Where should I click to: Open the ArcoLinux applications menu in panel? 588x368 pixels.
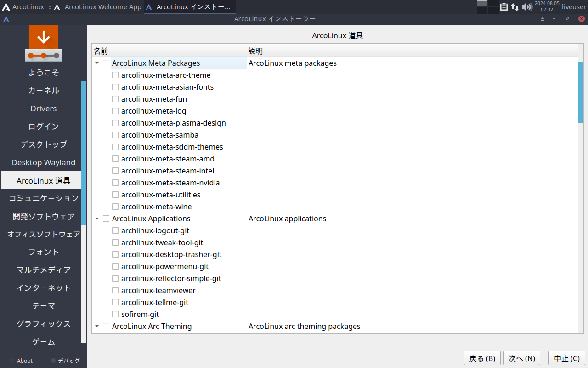[x=23, y=7]
